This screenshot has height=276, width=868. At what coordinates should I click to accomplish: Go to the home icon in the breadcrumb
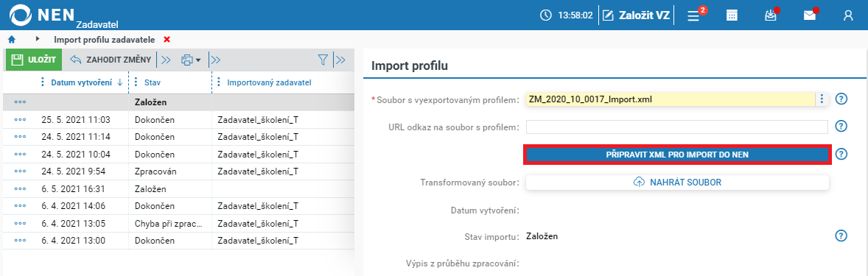coord(12,39)
